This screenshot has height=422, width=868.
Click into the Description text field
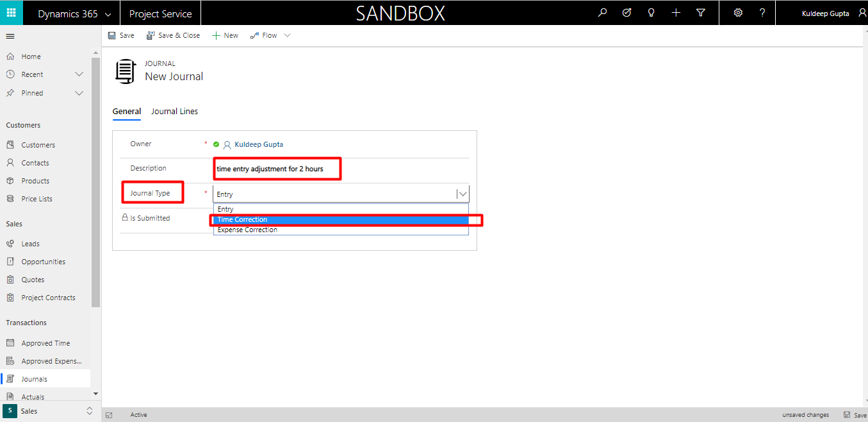[277, 169]
